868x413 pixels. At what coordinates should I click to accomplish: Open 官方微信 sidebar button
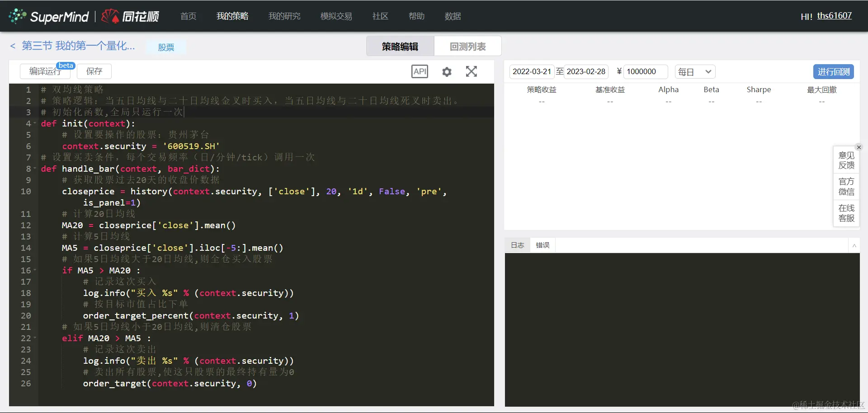[846, 187]
